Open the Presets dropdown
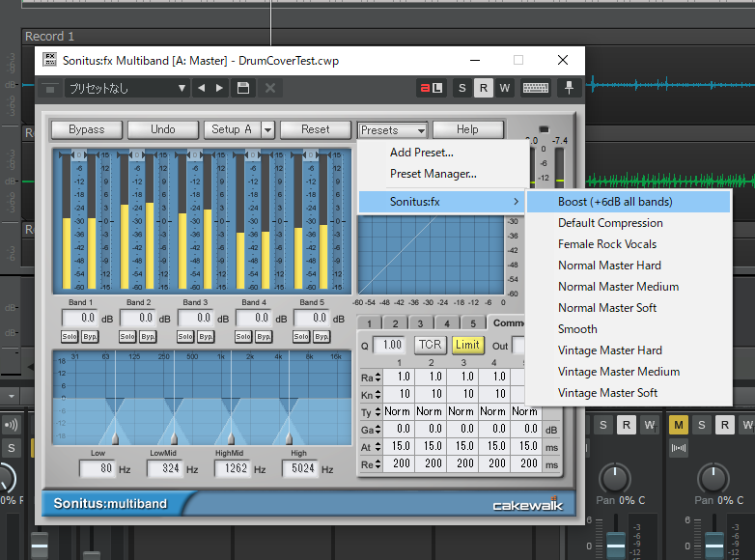This screenshot has width=755, height=560. click(x=392, y=130)
